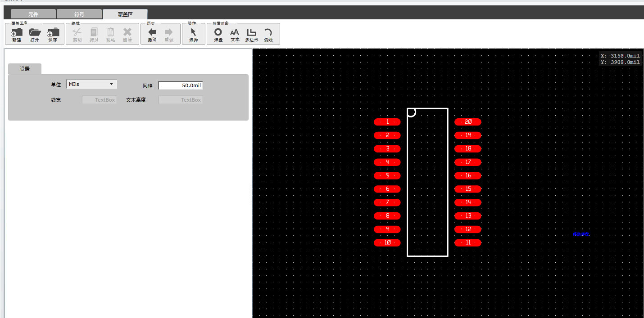Select pad 2 on the canvas

point(387,135)
